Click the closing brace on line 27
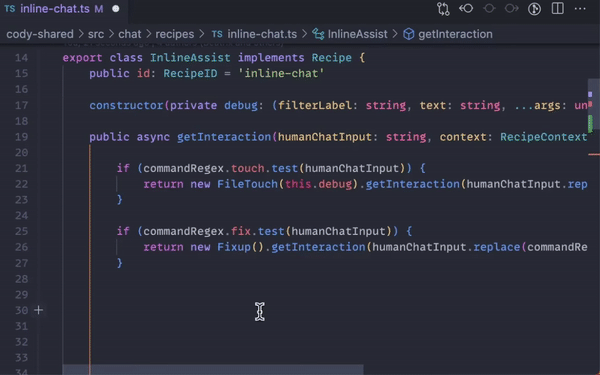 119,263
